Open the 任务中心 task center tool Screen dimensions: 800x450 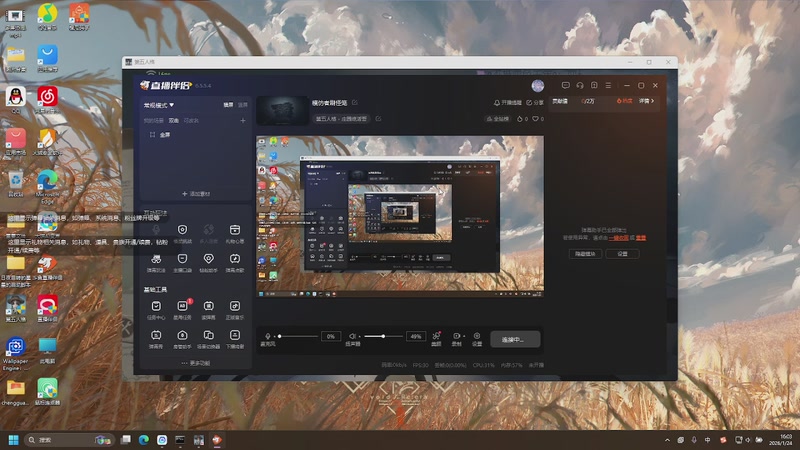tap(156, 309)
